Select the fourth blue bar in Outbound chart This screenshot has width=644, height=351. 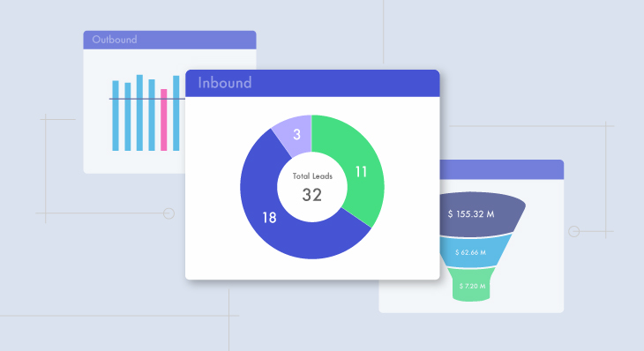click(x=152, y=115)
